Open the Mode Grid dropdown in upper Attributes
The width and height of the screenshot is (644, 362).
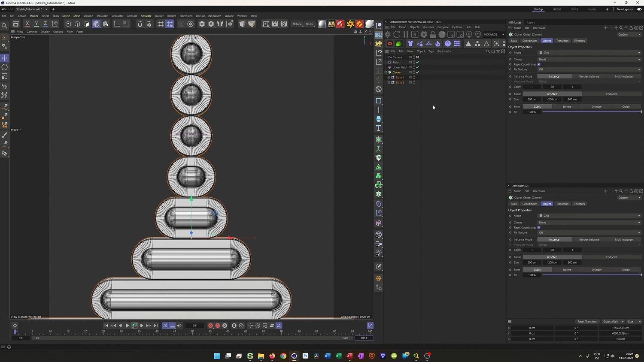pos(590,53)
